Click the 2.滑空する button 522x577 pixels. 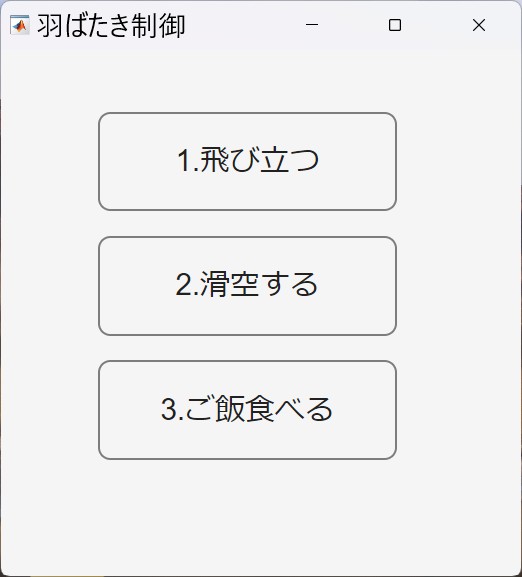247,286
